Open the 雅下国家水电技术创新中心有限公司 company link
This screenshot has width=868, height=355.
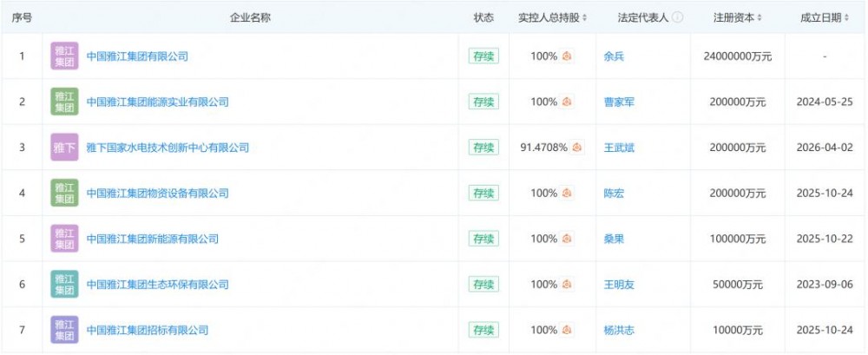tap(168, 148)
